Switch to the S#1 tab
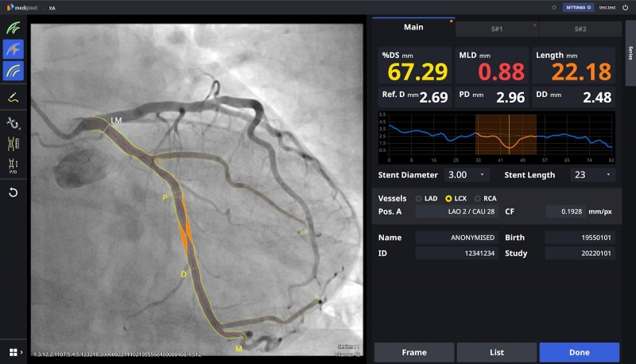This screenshot has height=364, width=636. coord(498,29)
